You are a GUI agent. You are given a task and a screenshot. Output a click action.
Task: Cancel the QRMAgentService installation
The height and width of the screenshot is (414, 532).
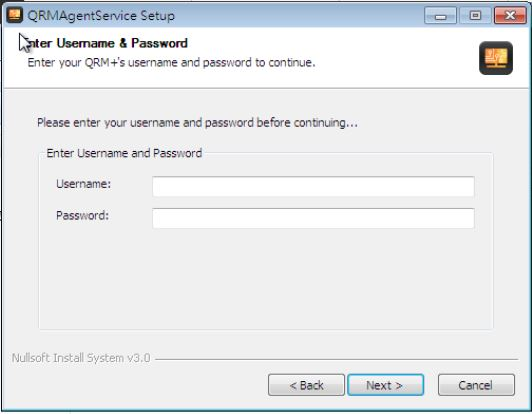point(476,385)
